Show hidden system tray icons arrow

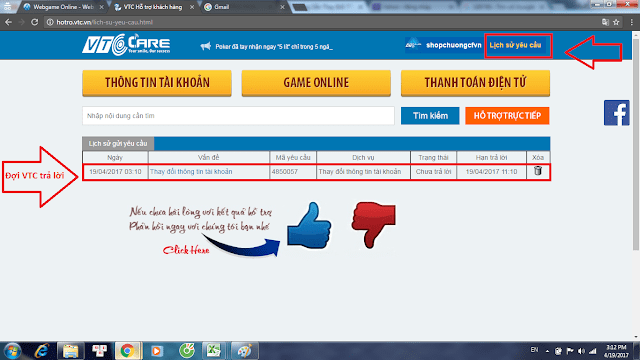click(547, 351)
